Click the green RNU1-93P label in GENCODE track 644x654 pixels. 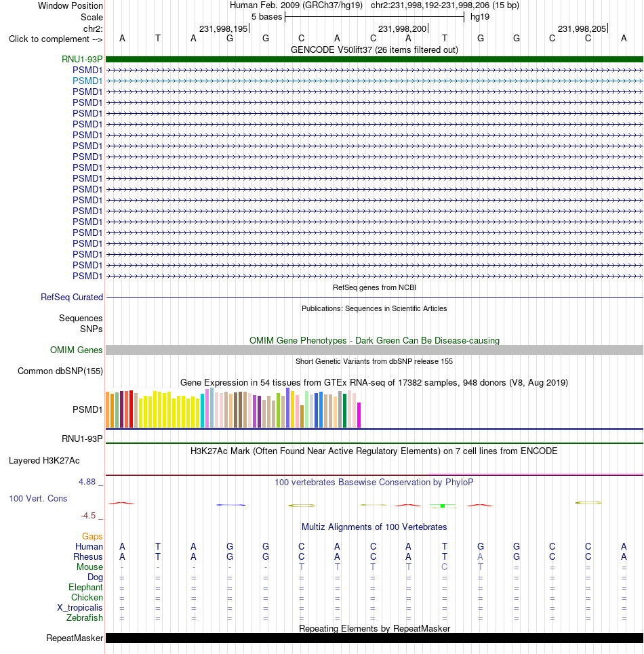click(x=82, y=59)
